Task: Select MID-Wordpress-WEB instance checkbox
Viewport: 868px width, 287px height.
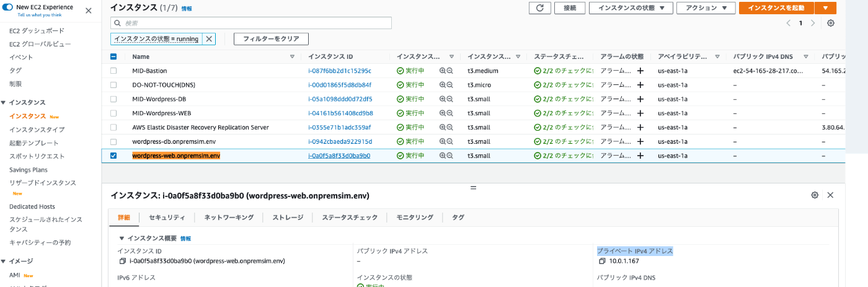Action: 113,113
